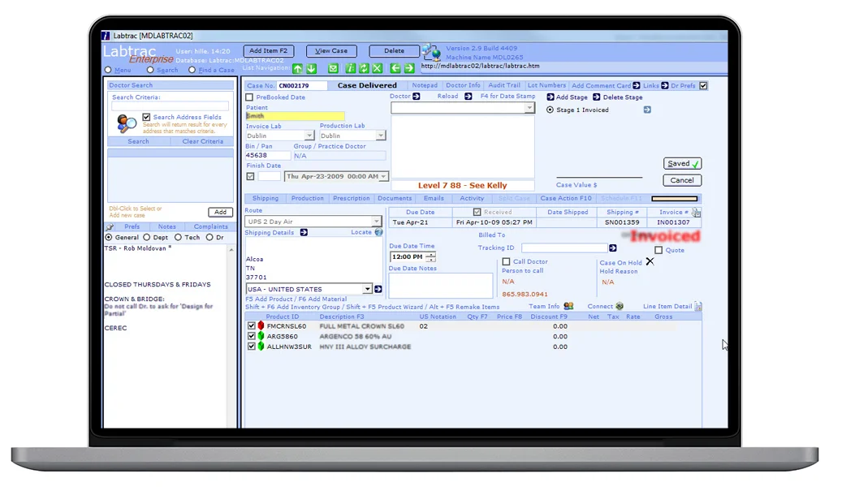This screenshot has width=842, height=504.
Task: Click the Invoice # printer icon
Action: [696, 212]
